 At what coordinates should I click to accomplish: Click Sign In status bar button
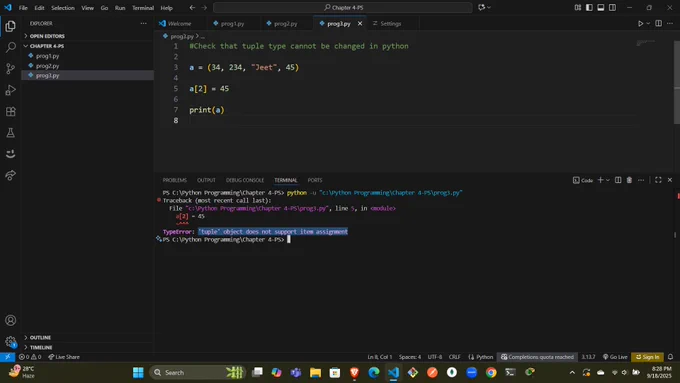(647, 357)
